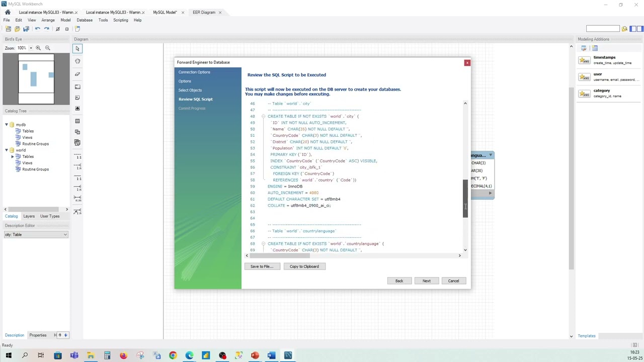This screenshot has width=644, height=362.
Task: Click the Redo arrow icon
Action: pyautogui.click(x=47, y=29)
